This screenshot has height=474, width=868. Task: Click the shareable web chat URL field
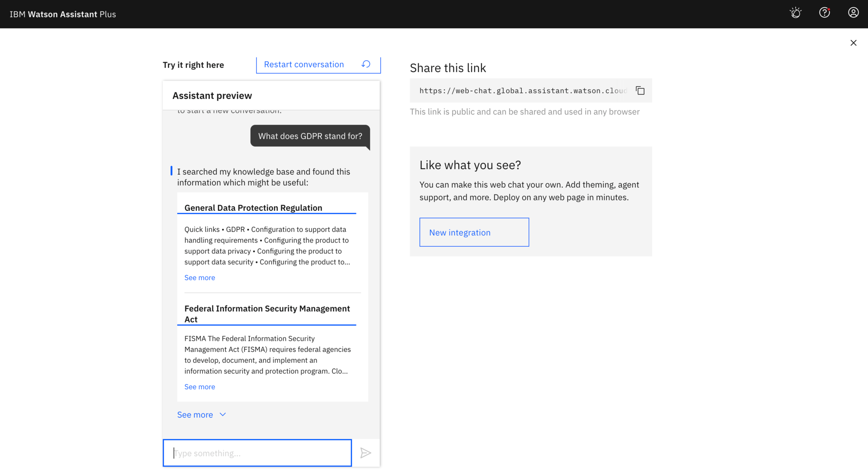[x=523, y=91]
